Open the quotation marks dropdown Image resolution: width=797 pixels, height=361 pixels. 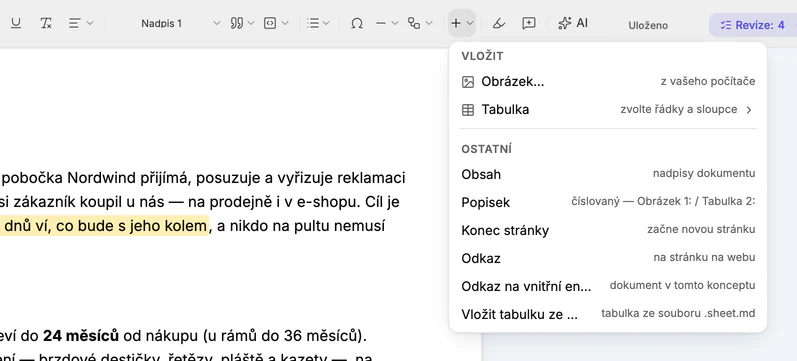(x=242, y=23)
